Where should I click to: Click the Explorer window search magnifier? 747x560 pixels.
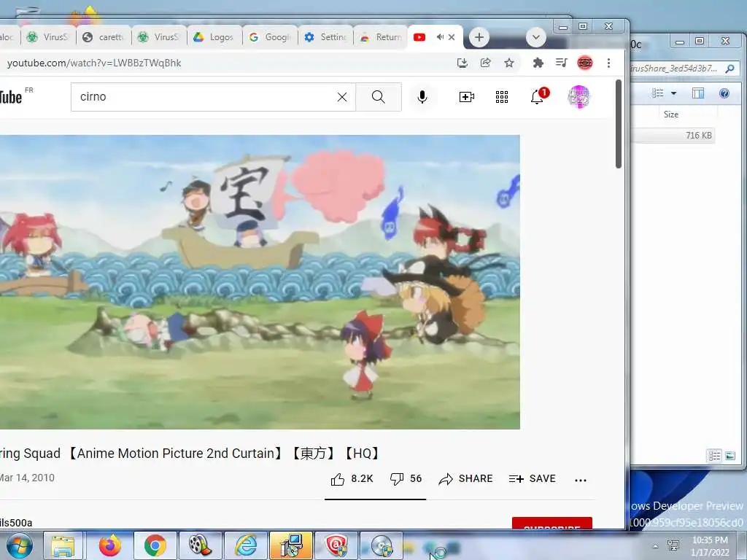pyautogui.click(x=729, y=69)
